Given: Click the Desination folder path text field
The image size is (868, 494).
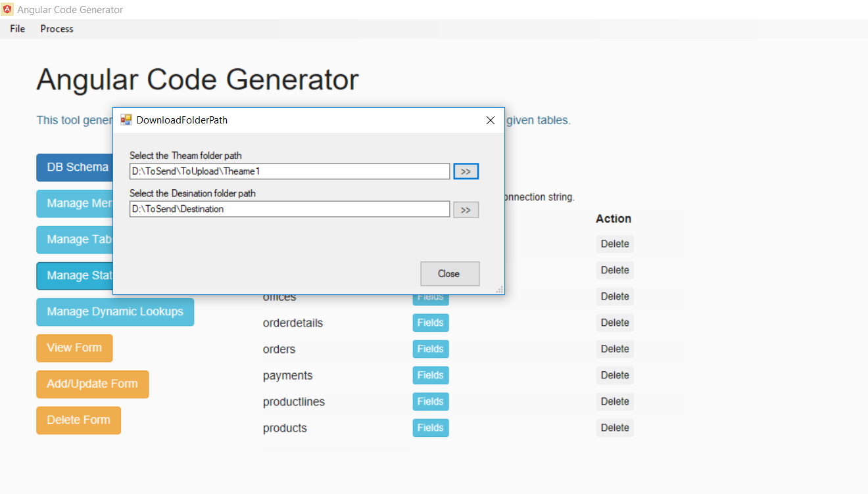Looking at the screenshot, I should pyautogui.click(x=289, y=210).
